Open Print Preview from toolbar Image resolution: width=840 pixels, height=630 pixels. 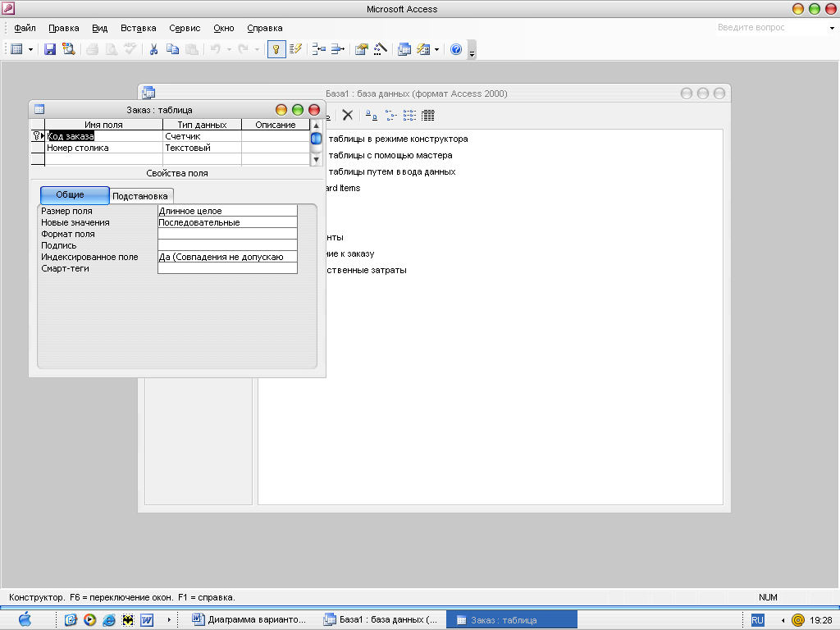(x=112, y=49)
